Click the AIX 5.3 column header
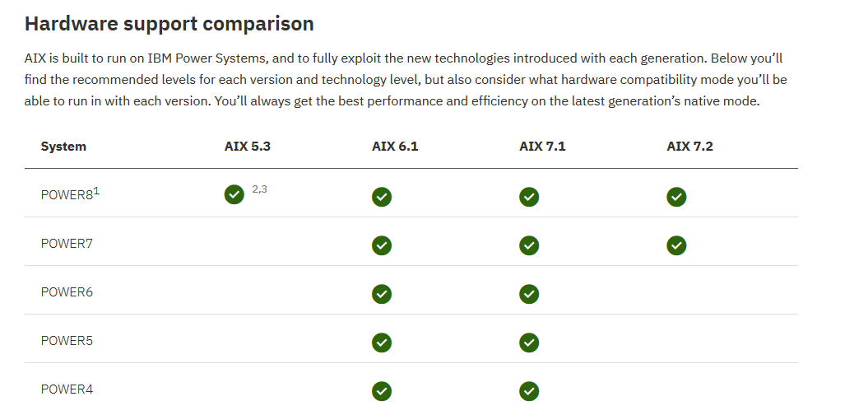868x415 pixels. (x=248, y=147)
